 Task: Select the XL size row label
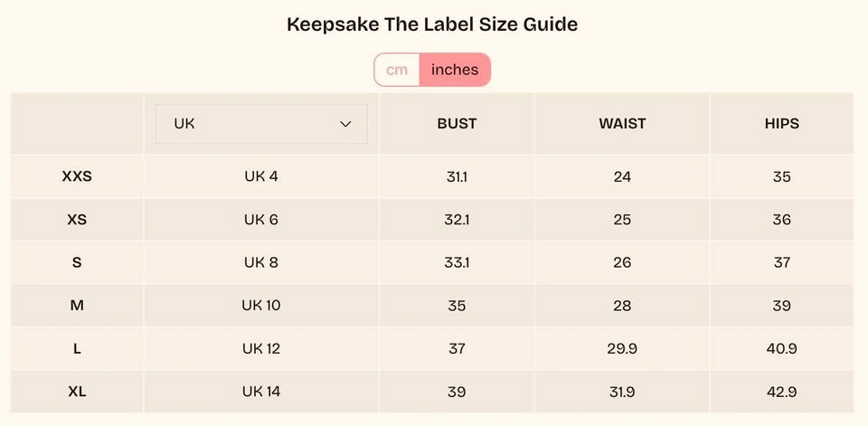[x=77, y=392]
